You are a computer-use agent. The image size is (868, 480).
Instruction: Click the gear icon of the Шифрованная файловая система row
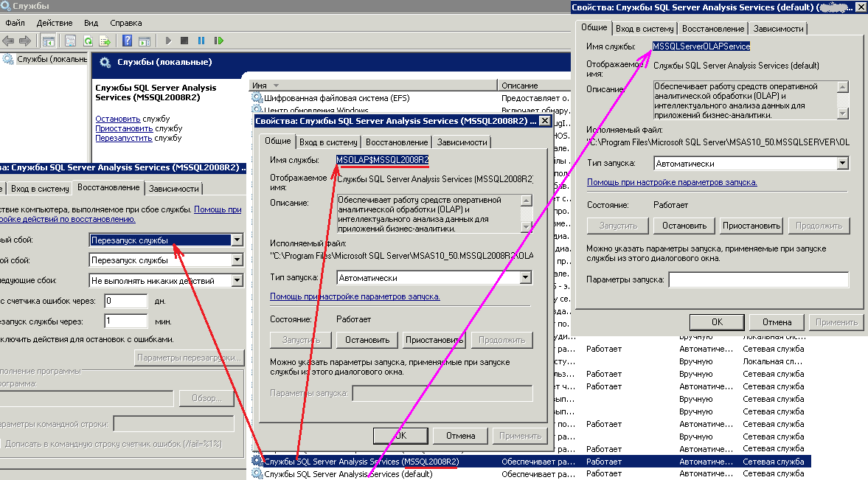click(257, 97)
